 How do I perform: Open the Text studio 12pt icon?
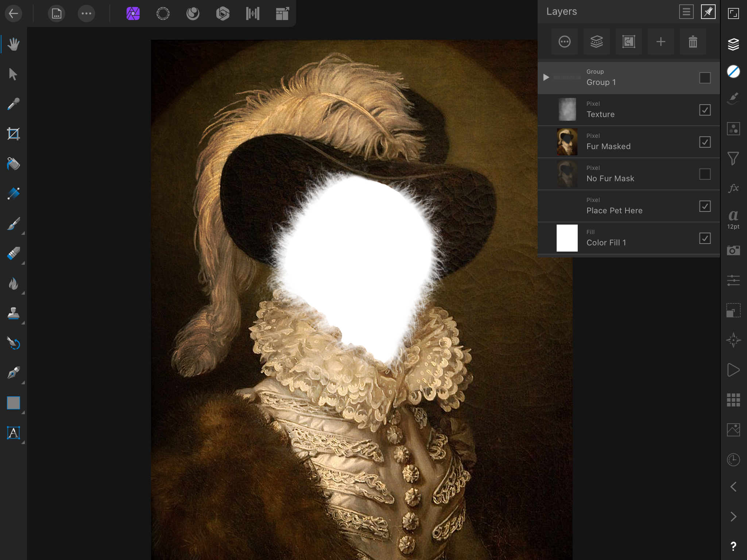[734, 219]
